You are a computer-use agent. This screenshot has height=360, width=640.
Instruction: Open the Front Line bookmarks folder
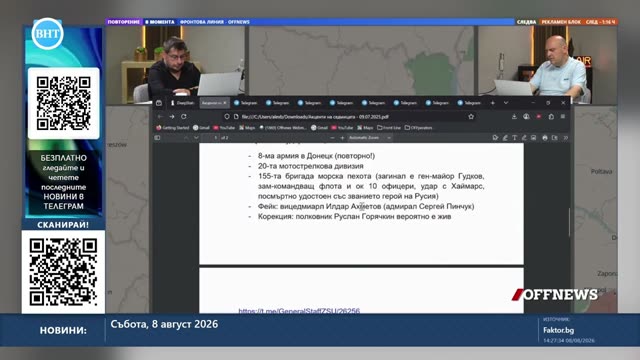point(389,128)
